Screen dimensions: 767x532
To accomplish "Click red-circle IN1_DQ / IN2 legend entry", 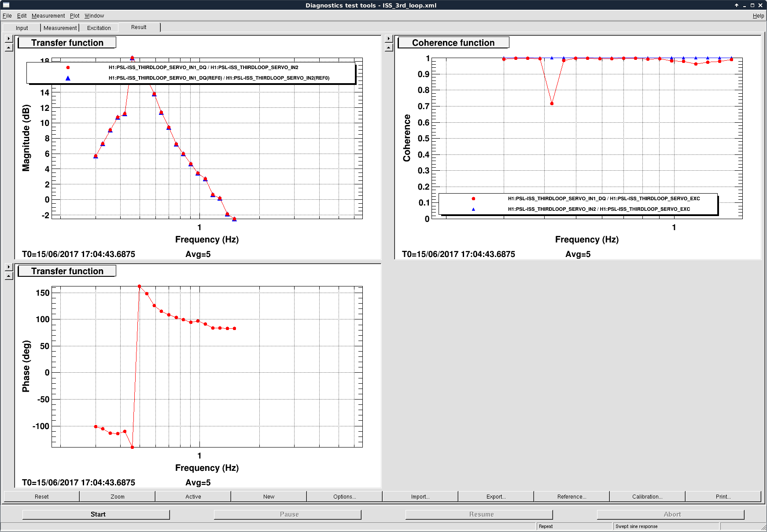I will [203, 67].
